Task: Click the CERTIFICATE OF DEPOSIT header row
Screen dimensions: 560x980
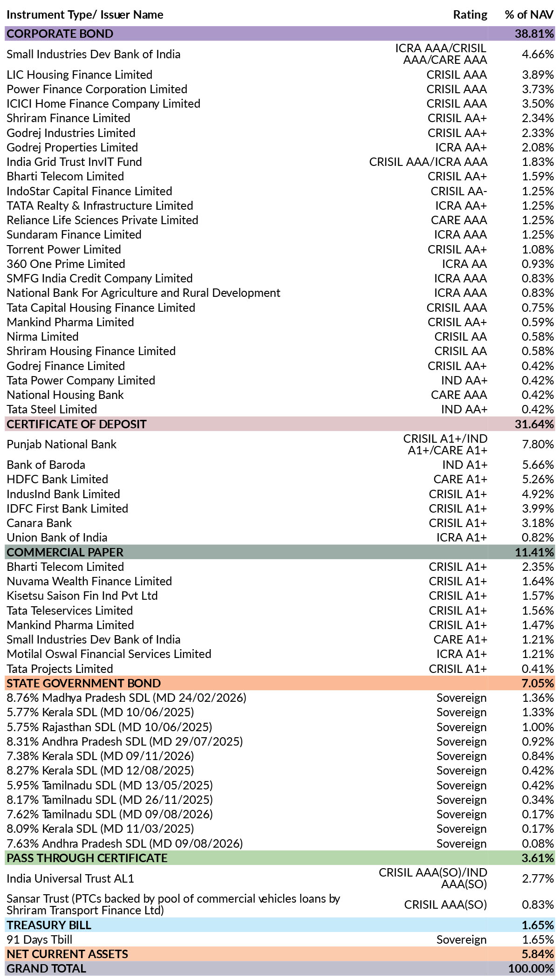Action: (x=280, y=424)
